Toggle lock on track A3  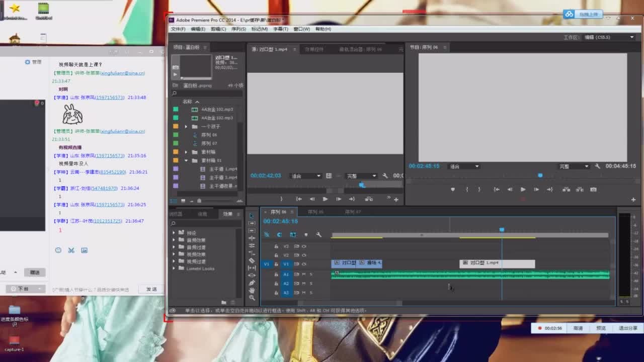[276, 293]
